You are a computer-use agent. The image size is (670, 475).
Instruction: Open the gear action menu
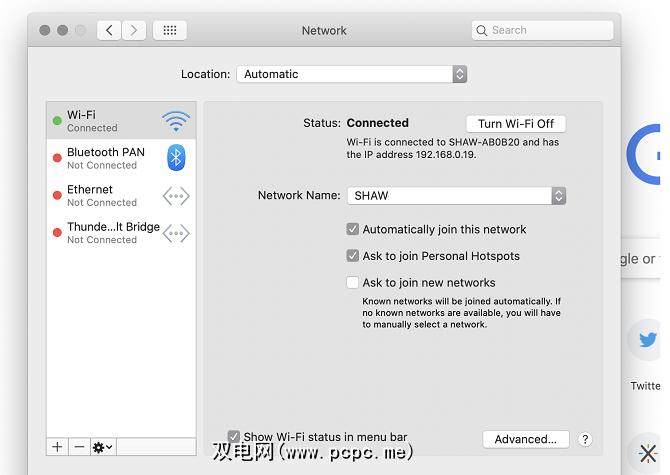pos(102,447)
